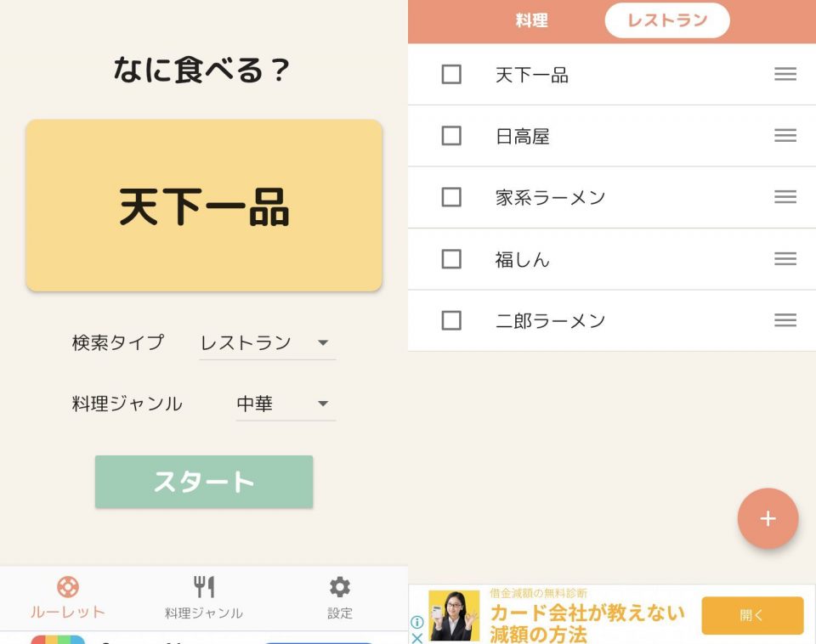Check the checkbox next to 二郎ラーメン
The image size is (816, 644).
[x=451, y=320]
